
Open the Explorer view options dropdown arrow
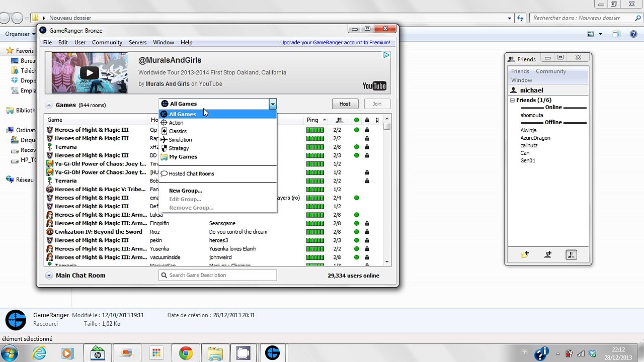600,34
